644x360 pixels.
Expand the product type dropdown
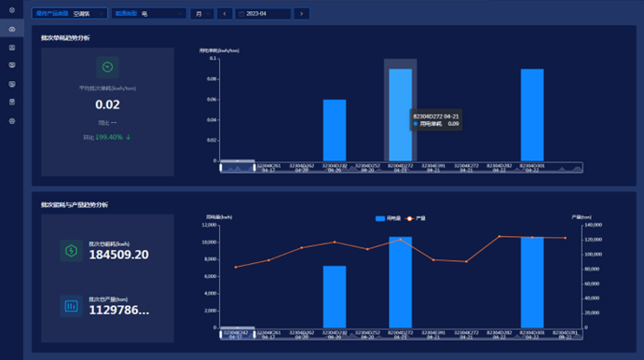(70, 14)
